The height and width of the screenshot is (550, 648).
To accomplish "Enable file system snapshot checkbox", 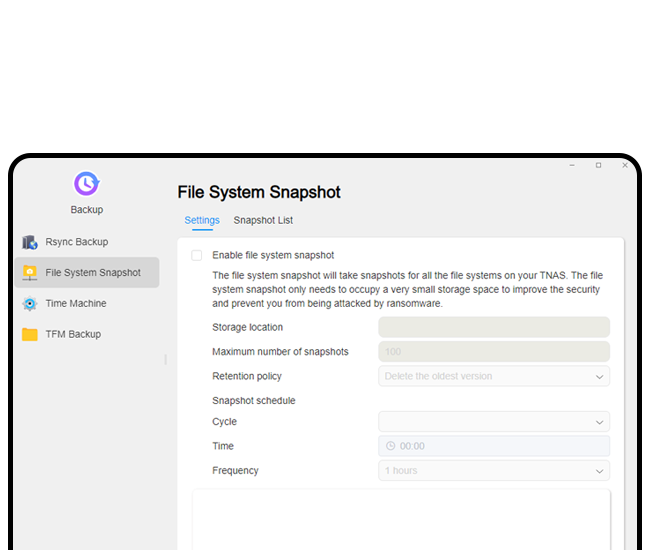I will click(x=197, y=256).
